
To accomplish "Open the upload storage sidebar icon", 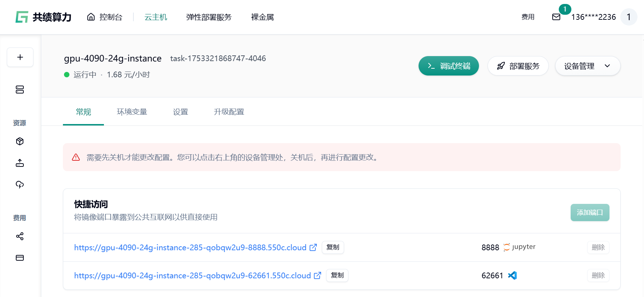I will pos(20,163).
